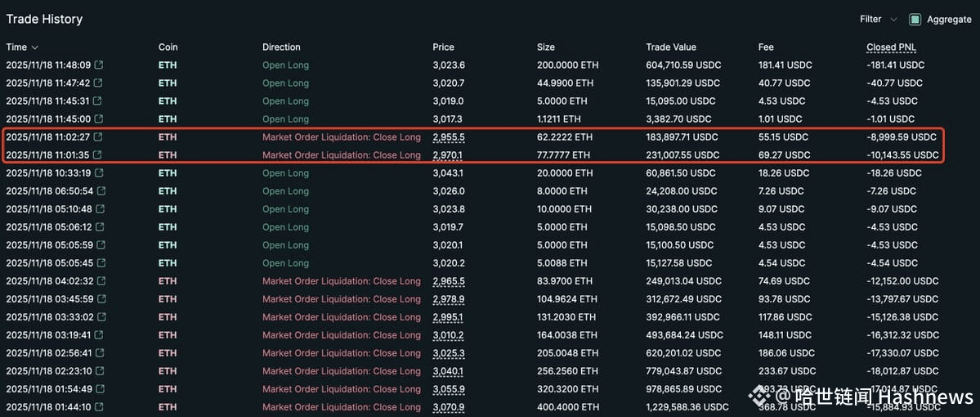
Task: Open external link for 11:48:09 trade
Action: click(x=99, y=65)
